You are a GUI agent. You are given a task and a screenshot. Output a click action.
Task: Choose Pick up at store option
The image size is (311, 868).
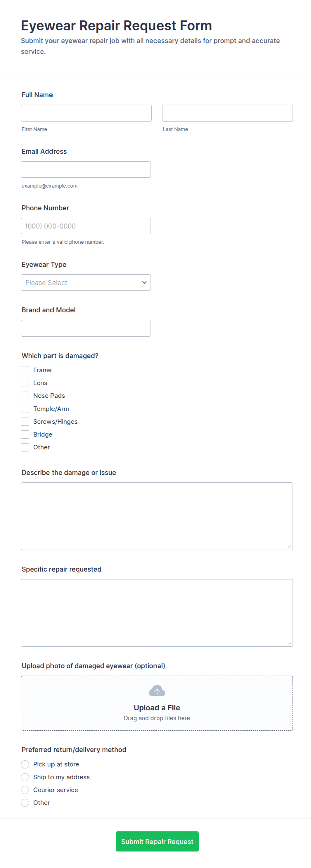[x=25, y=764]
